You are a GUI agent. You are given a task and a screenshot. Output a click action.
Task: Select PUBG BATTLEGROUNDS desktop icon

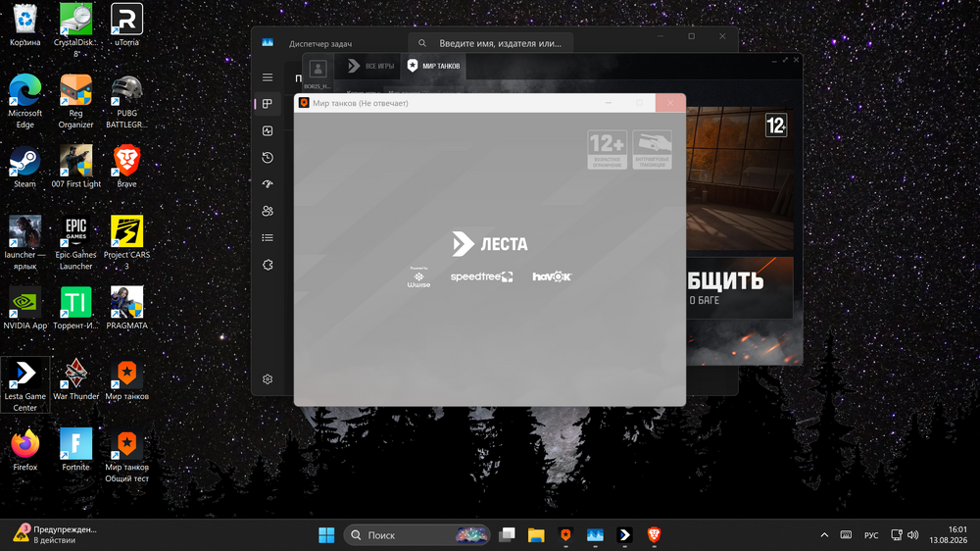[x=126, y=101]
